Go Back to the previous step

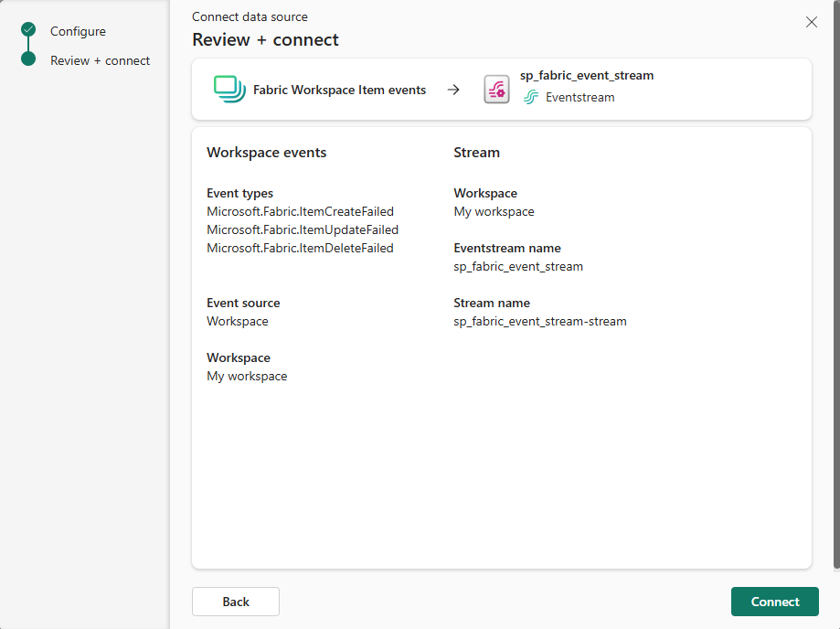[x=236, y=602]
